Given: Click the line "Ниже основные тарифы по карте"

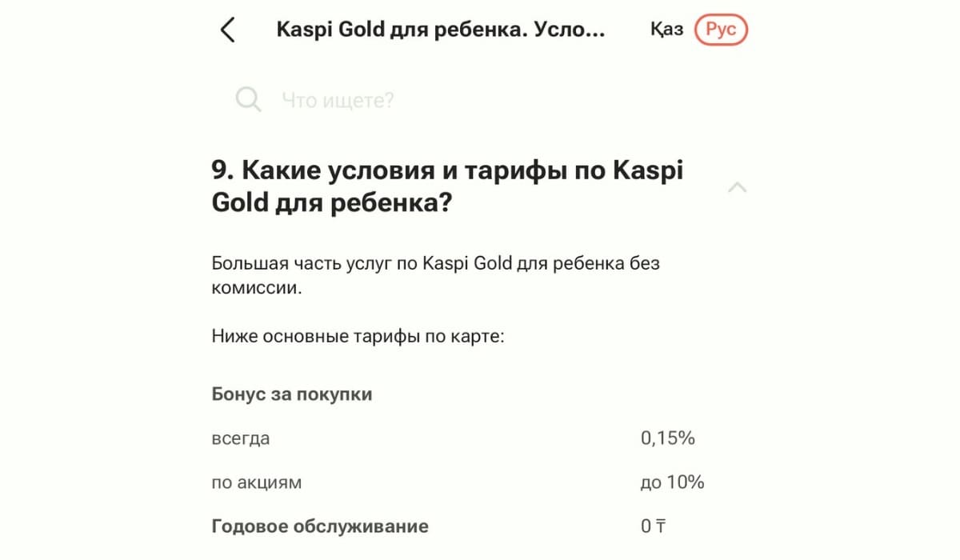Looking at the screenshot, I should click(358, 336).
